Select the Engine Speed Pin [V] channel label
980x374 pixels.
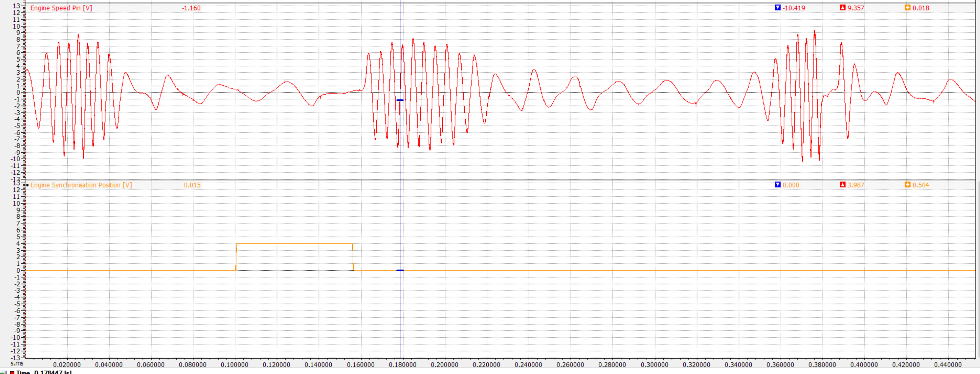tap(61, 8)
